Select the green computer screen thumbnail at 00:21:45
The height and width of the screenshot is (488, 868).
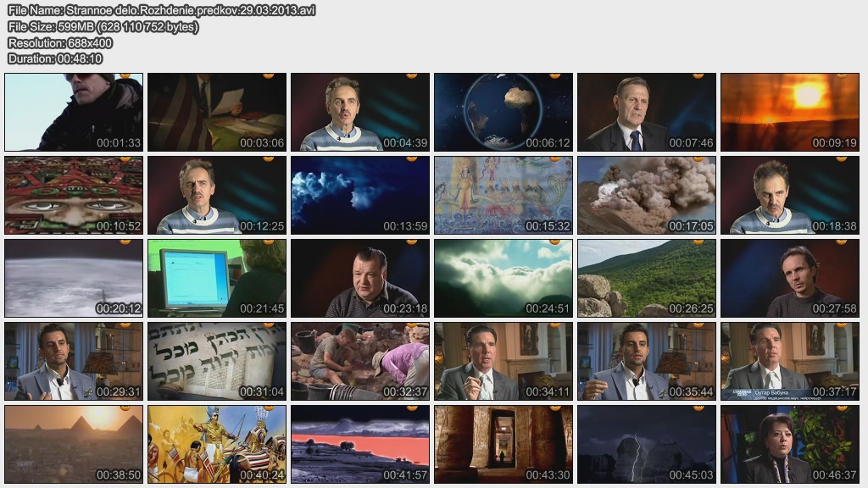point(217,278)
